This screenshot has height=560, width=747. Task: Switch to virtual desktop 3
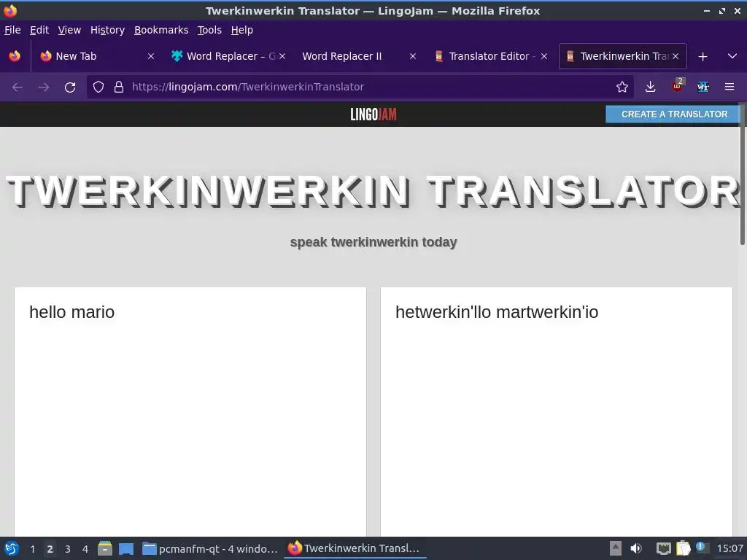coord(68,549)
